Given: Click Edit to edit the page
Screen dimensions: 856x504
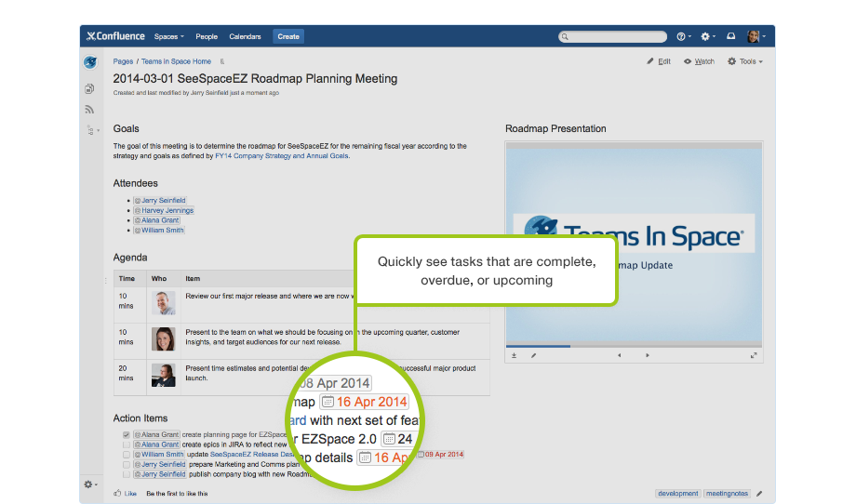Looking at the screenshot, I should pyautogui.click(x=663, y=61).
